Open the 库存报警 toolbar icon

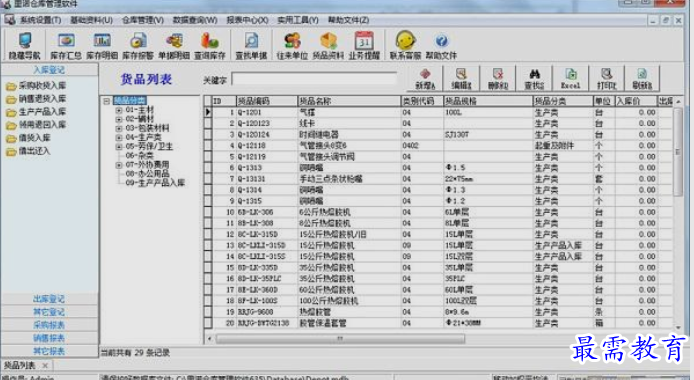[138, 46]
